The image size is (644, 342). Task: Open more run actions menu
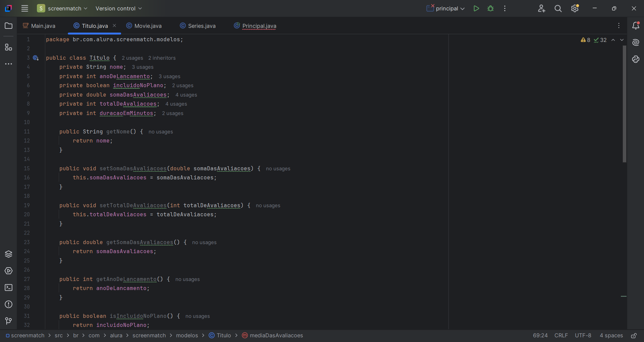tap(505, 8)
